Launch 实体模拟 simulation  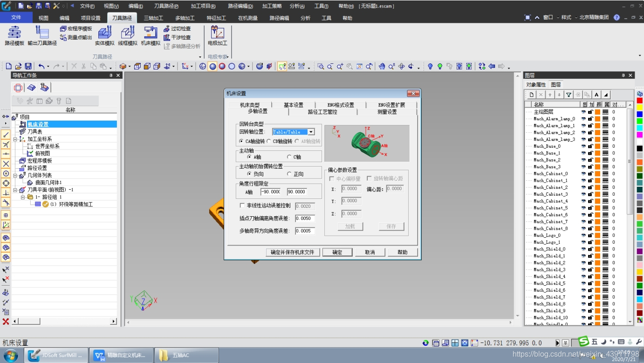point(105,36)
